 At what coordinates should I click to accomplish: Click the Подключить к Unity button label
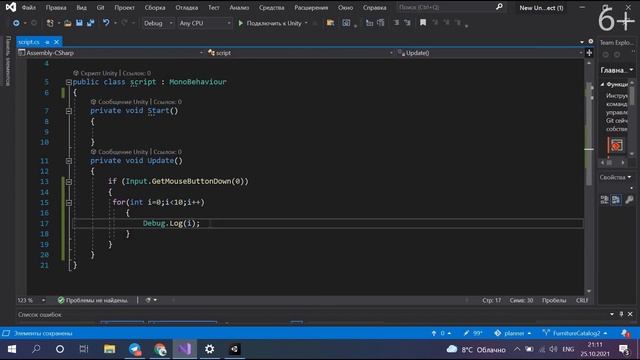[274, 23]
